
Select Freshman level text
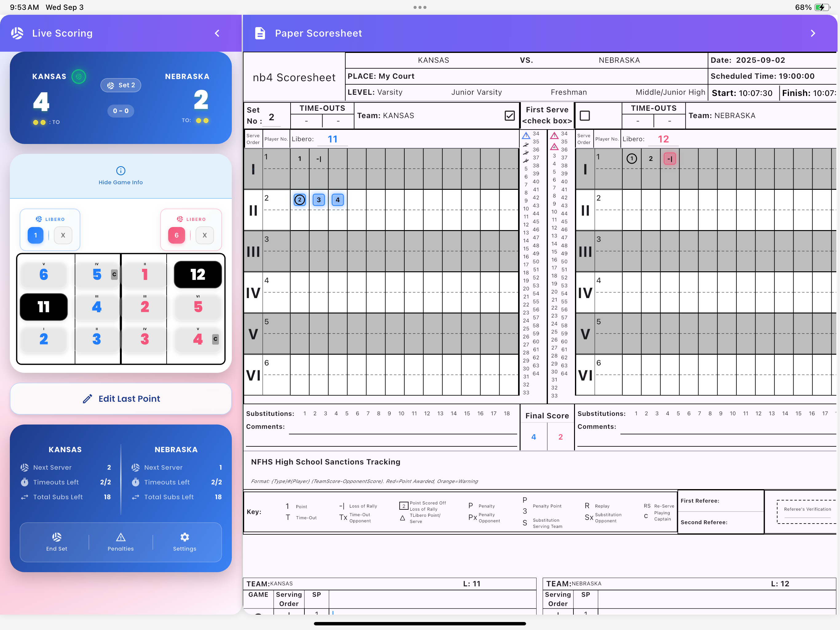point(569,92)
